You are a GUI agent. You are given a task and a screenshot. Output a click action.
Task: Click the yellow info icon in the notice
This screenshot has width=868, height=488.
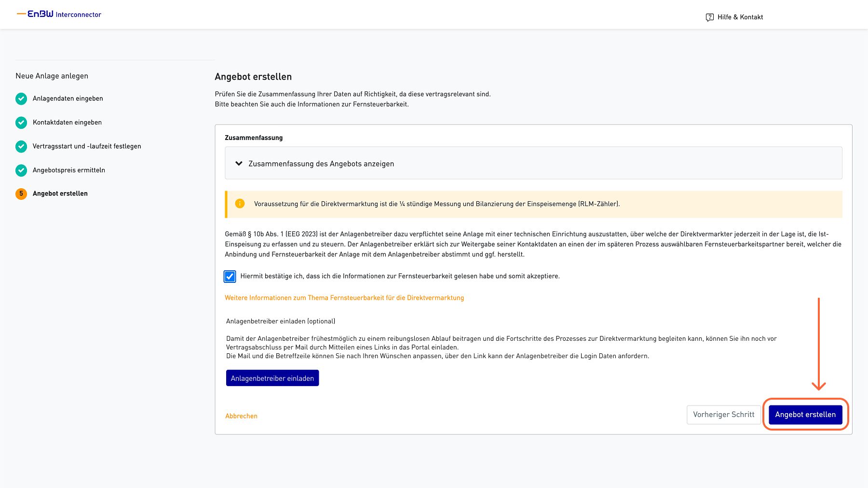click(x=240, y=204)
